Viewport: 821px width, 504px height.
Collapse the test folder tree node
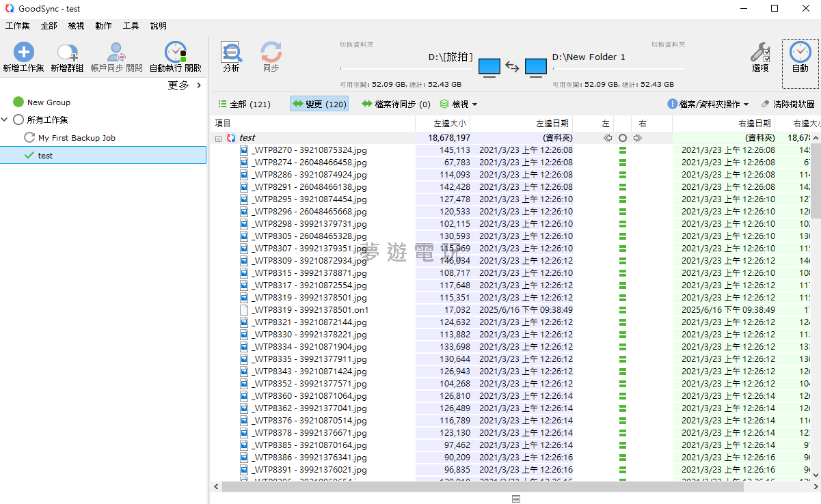219,138
